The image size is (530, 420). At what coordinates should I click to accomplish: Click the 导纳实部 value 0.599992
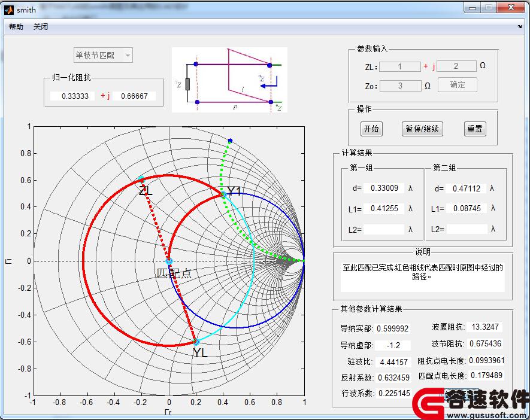point(392,328)
